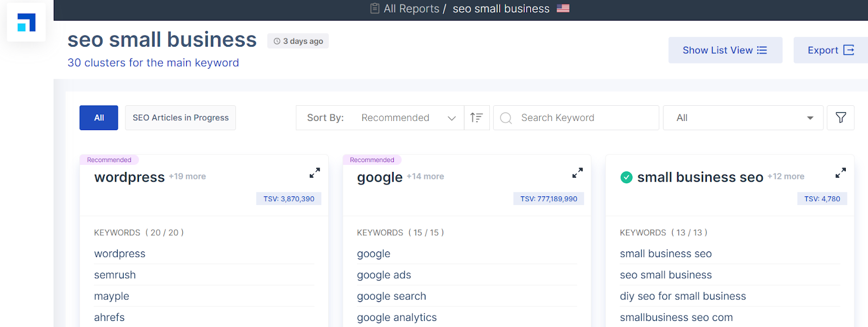
Task: Click the green checkmark on small business seo
Action: (x=626, y=177)
